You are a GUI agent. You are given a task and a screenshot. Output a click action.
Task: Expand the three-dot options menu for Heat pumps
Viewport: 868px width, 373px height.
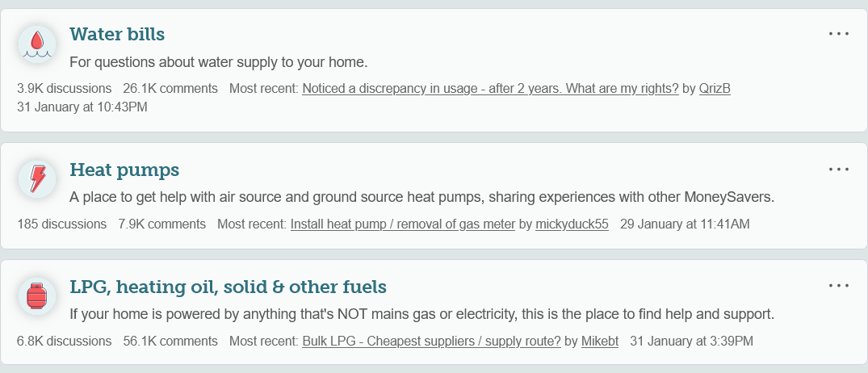click(839, 170)
